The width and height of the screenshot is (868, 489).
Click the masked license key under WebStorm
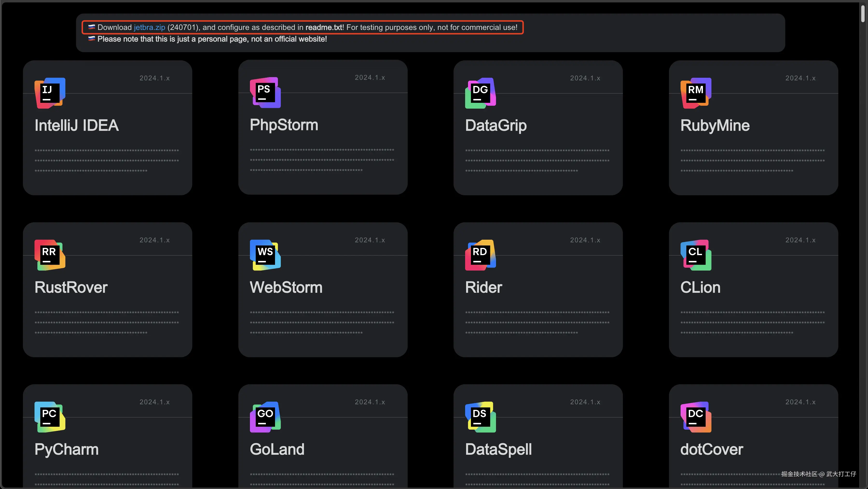tap(322, 323)
